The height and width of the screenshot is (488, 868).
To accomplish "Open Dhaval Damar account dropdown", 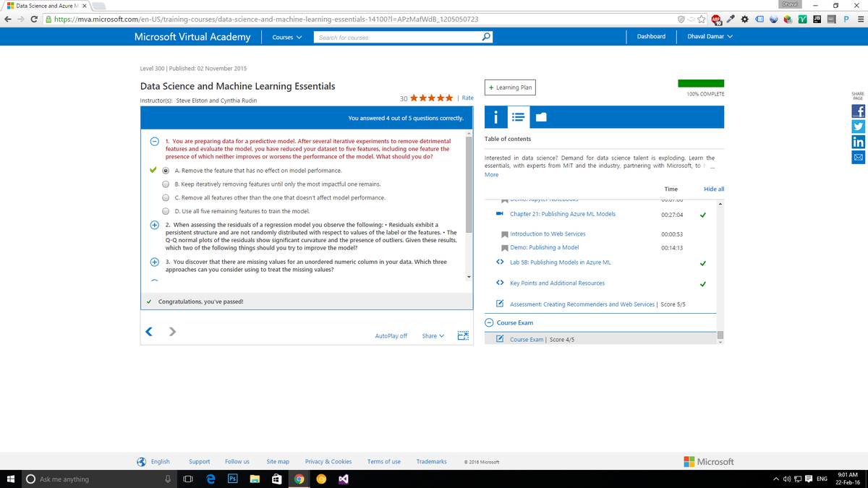I will coord(710,36).
